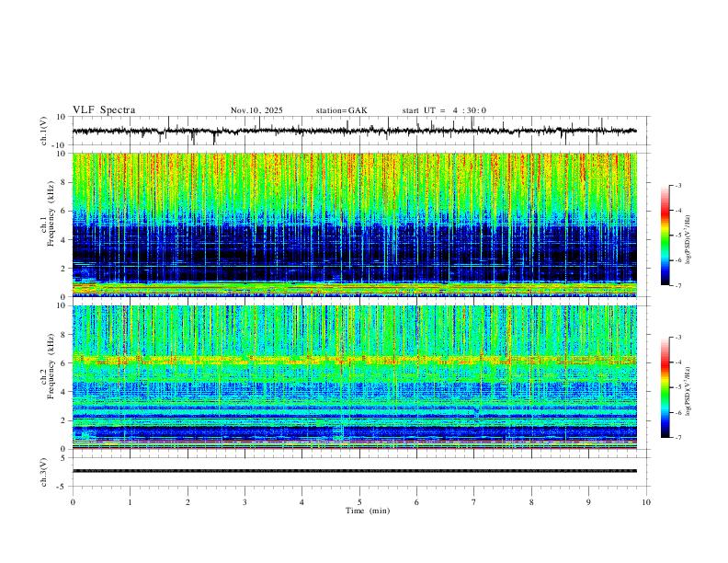
Task: Click the 4 kHz tick on ch.1 frequency axis
Action: click(63, 240)
